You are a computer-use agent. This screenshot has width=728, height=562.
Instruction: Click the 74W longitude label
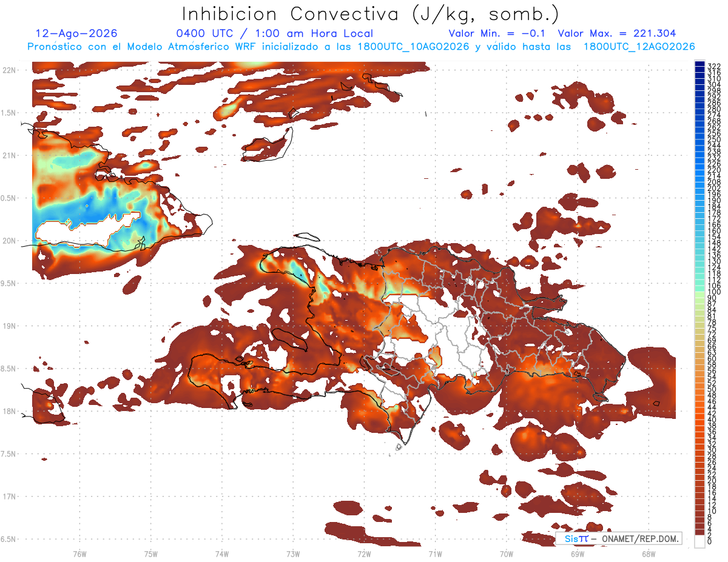click(222, 553)
